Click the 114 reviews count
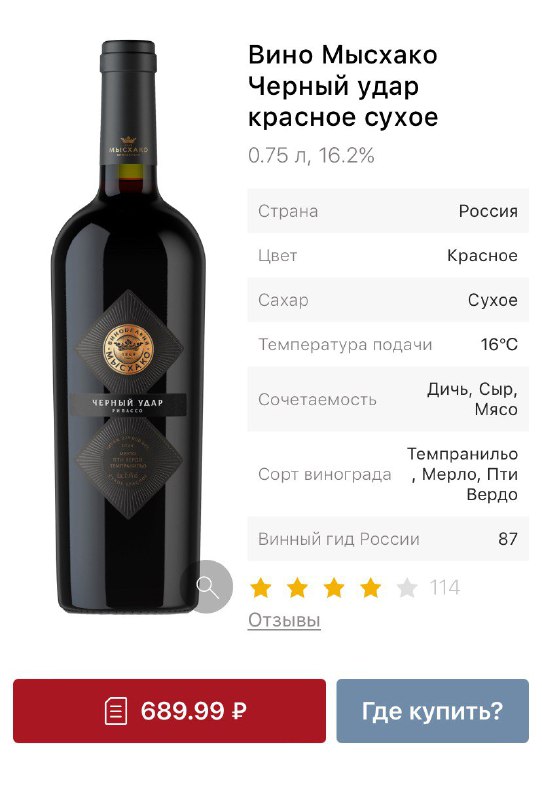The width and height of the screenshot is (542, 800). tap(445, 588)
